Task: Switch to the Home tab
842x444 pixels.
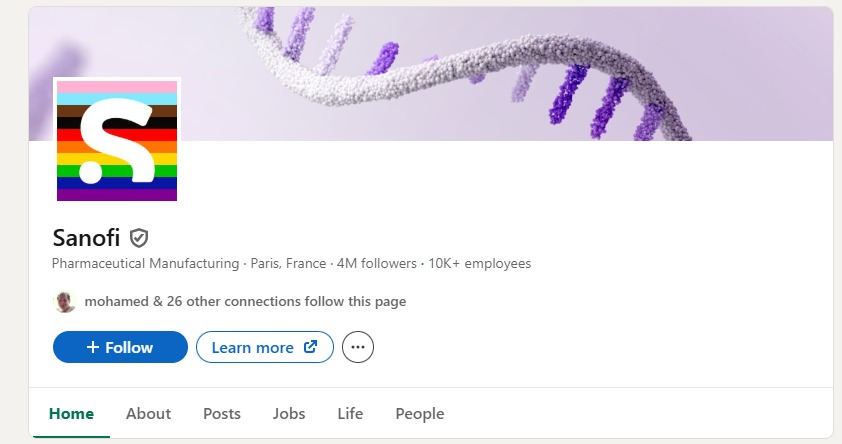Action: click(71, 413)
